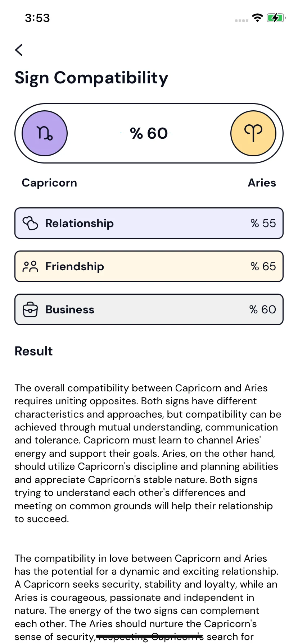Select the % 60 overall score text
The image size is (298, 644).
coord(149,133)
